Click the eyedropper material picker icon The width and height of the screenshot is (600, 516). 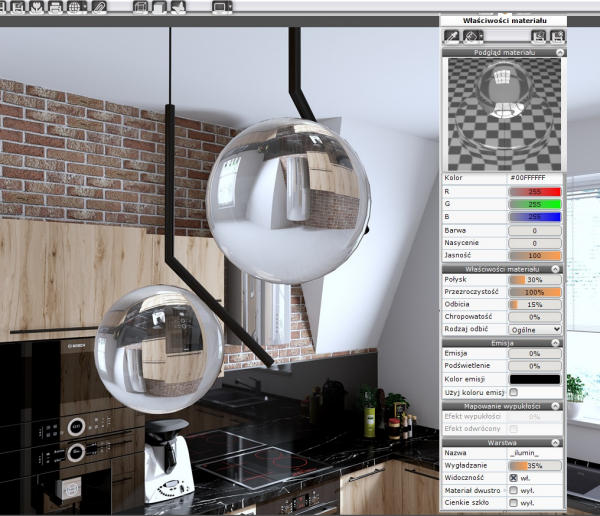tap(452, 37)
